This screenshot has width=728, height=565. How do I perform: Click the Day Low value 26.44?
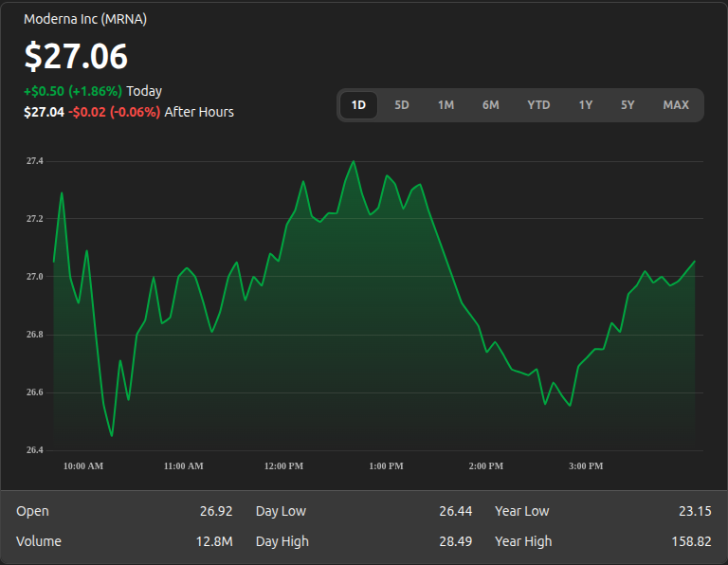(x=455, y=511)
